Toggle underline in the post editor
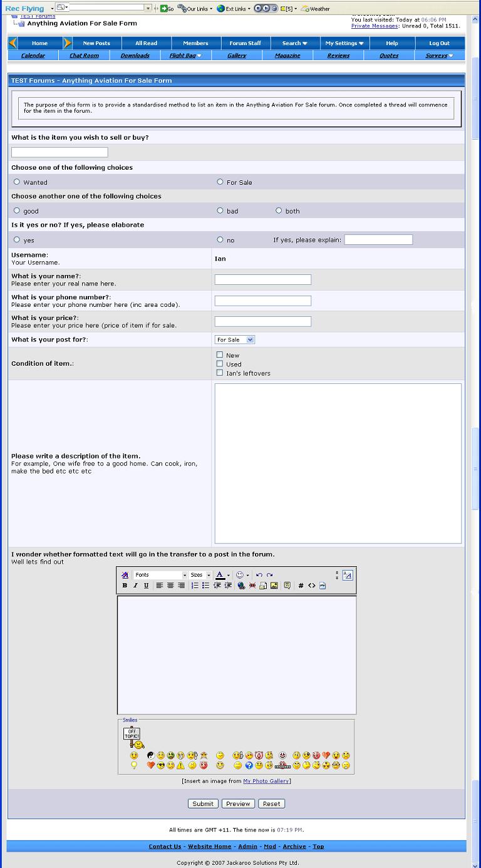 point(146,586)
